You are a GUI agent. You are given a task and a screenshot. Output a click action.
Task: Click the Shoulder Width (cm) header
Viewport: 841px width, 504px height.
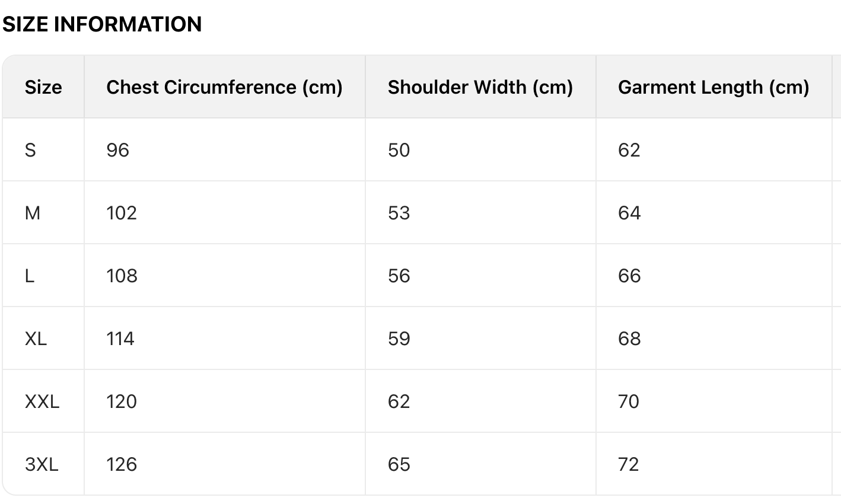point(480,87)
